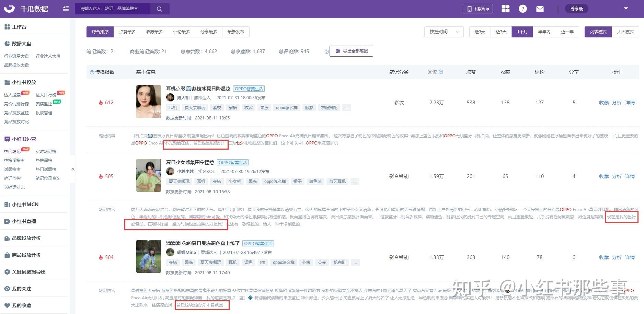The image size is (644, 314).
Task: Click the 612 flame 传播指数 value
Action: tap(106, 103)
